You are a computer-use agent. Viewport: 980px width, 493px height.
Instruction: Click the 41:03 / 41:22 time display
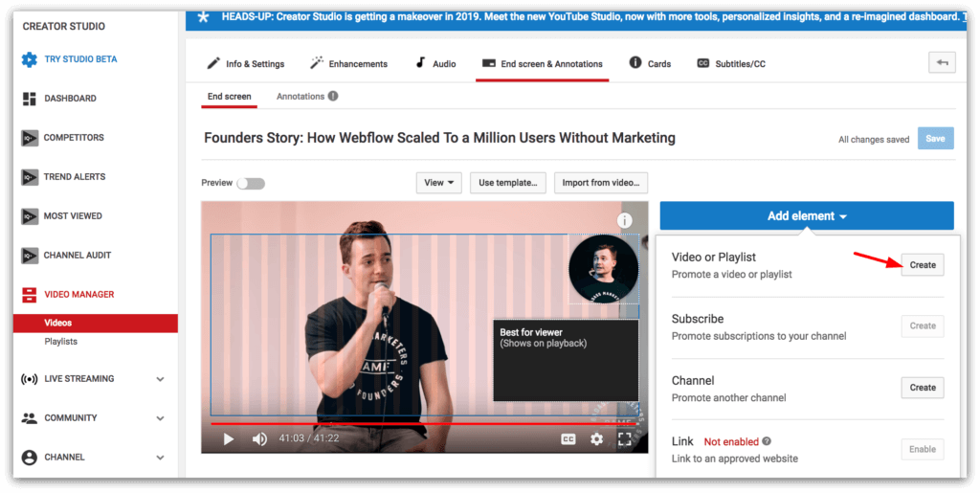[309, 438]
